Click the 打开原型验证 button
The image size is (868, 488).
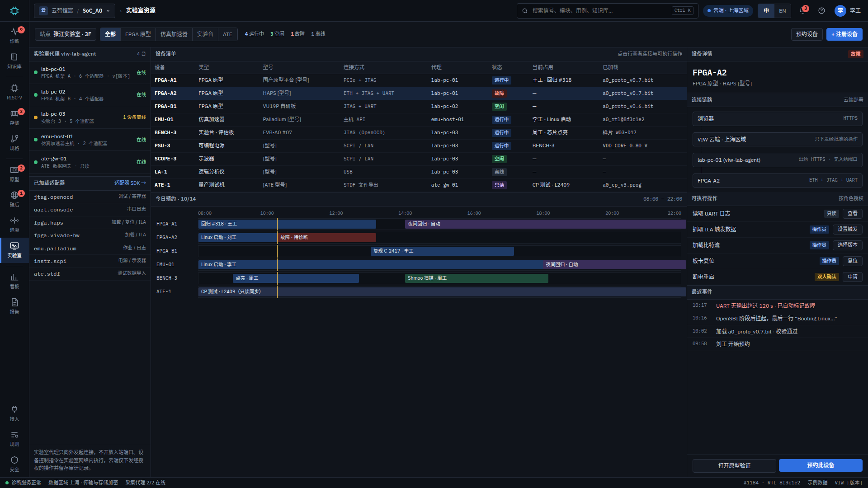coord(734,465)
